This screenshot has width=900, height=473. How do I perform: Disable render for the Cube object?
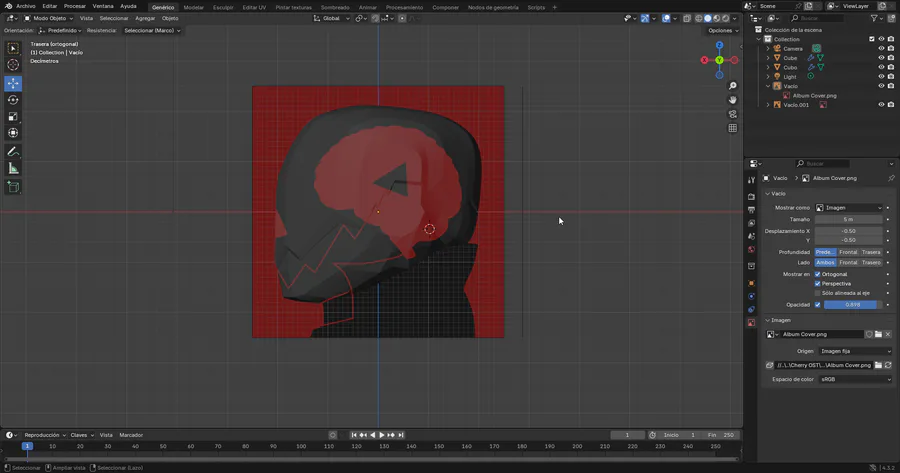[x=891, y=58]
